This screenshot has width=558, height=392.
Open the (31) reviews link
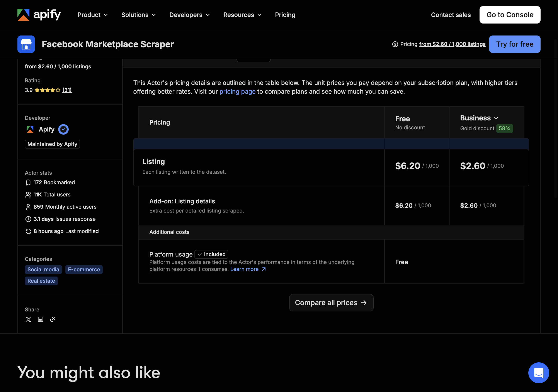[67, 90]
